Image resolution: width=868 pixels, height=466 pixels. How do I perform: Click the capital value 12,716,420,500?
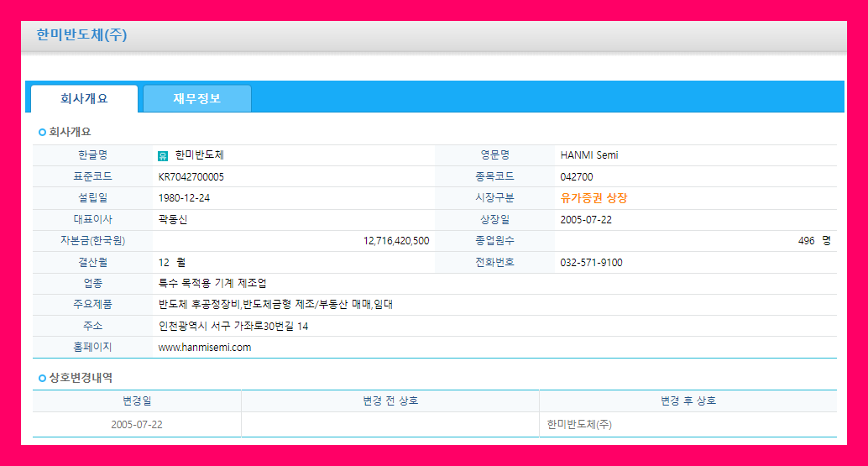pyautogui.click(x=396, y=241)
